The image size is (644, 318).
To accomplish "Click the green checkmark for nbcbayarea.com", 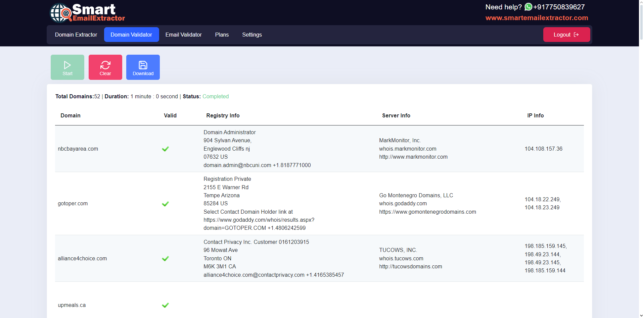I will (x=165, y=149).
